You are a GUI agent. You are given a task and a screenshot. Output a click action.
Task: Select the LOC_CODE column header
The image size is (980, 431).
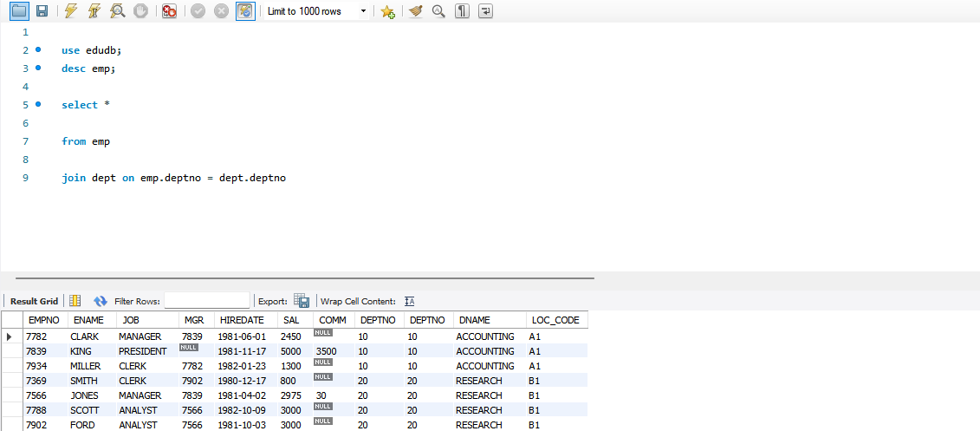[x=555, y=320]
